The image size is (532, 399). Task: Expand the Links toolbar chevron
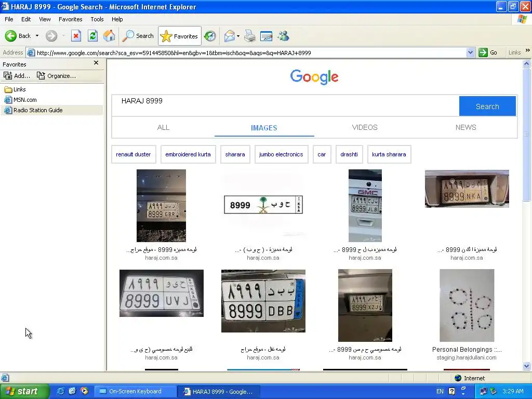[x=528, y=50]
